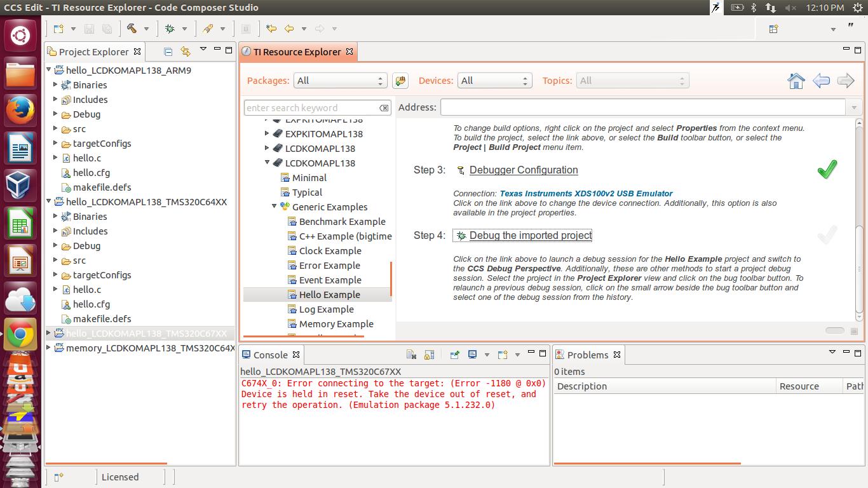Launch the Debug bug toolbar icon
This screenshot has width=868, height=488.
pyautogui.click(x=170, y=29)
